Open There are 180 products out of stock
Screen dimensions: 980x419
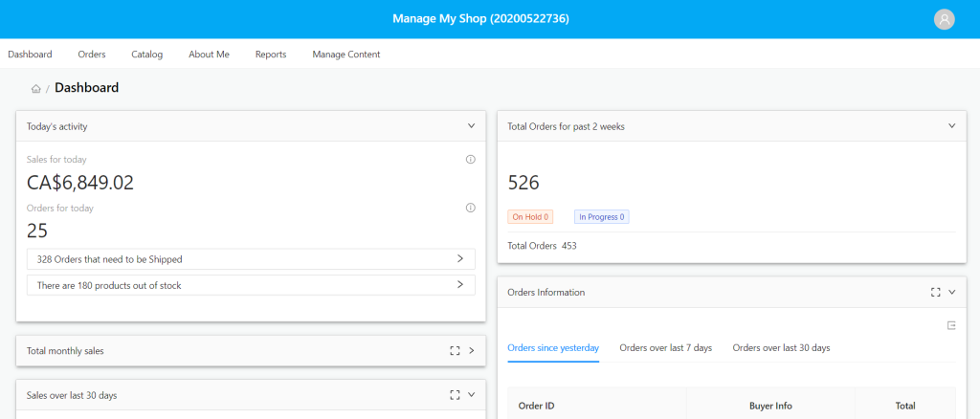tap(252, 285)
